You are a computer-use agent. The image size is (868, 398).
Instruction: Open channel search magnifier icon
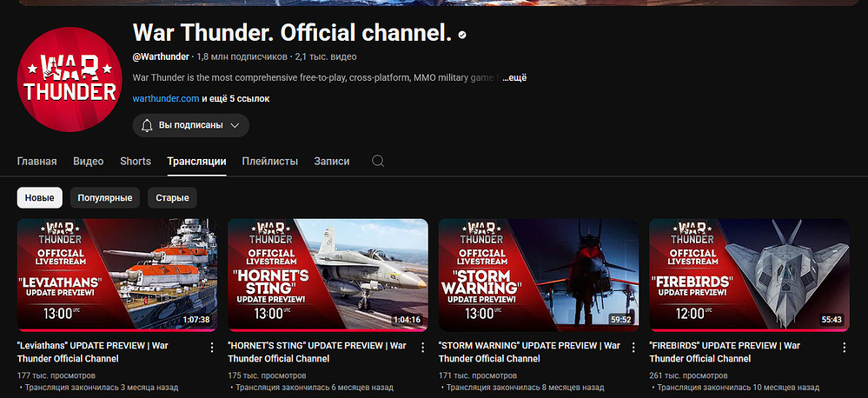point(378,161)
